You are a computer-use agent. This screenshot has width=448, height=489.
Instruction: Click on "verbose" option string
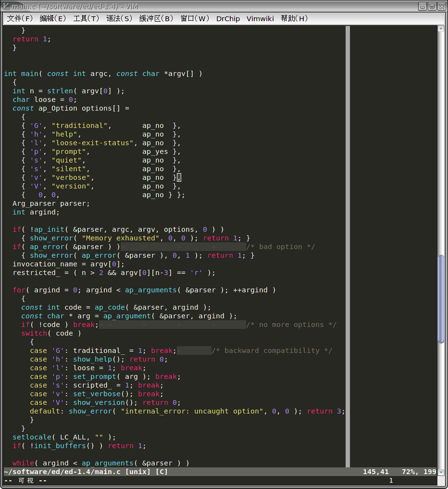point(71,177)
